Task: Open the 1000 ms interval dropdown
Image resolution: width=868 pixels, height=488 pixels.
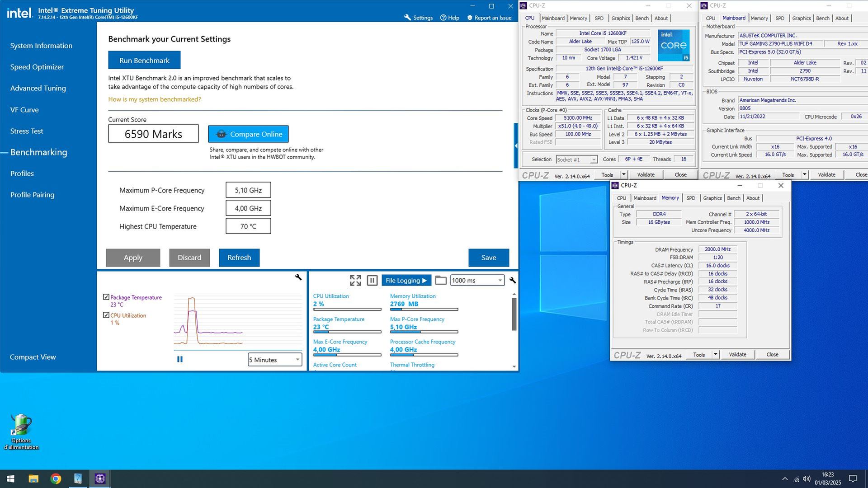Action: tap(477, 280)
